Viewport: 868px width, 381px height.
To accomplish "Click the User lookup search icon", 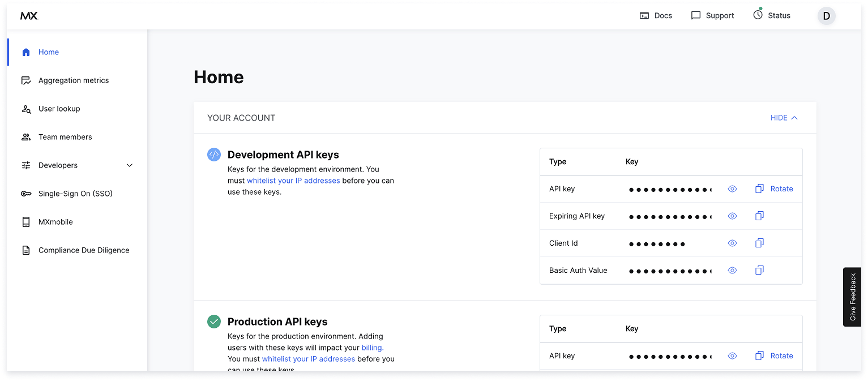I will 26,109.
